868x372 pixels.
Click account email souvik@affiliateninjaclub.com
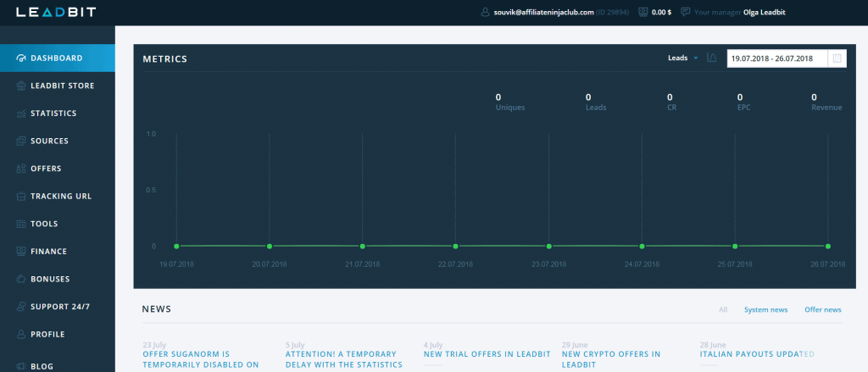pyautogui.click(x=544, y=12)
